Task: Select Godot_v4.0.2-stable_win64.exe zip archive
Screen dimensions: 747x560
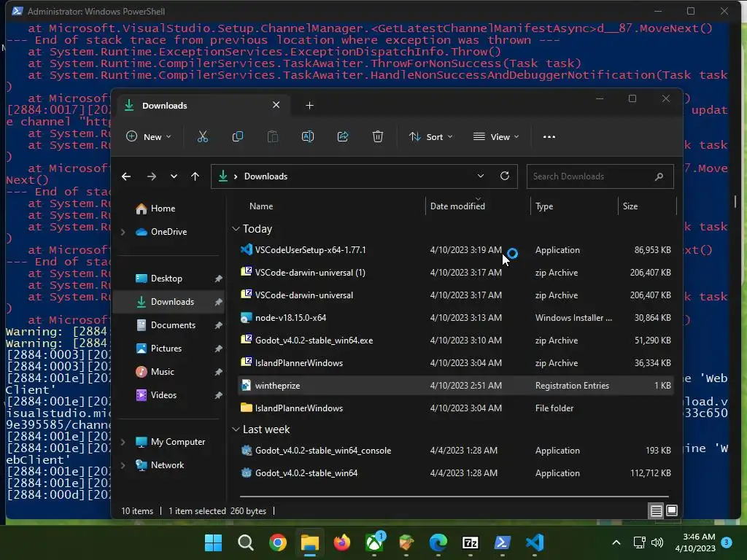Action: (x=455, y=341)
